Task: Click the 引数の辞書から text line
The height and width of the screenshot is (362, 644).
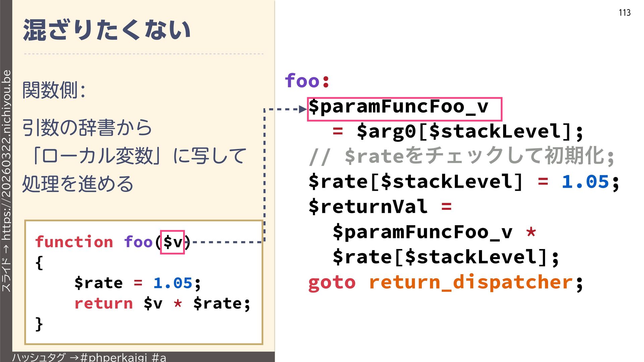Action: 87,128
